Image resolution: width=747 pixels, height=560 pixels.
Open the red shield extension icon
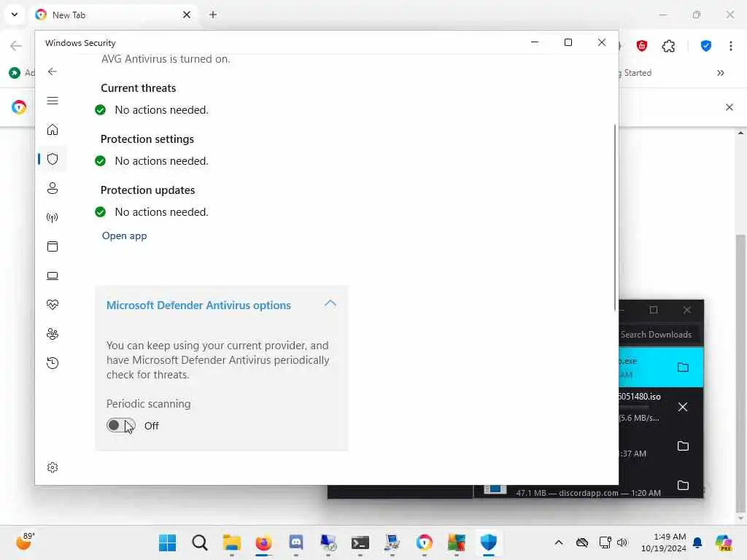[x=642, y=46]
